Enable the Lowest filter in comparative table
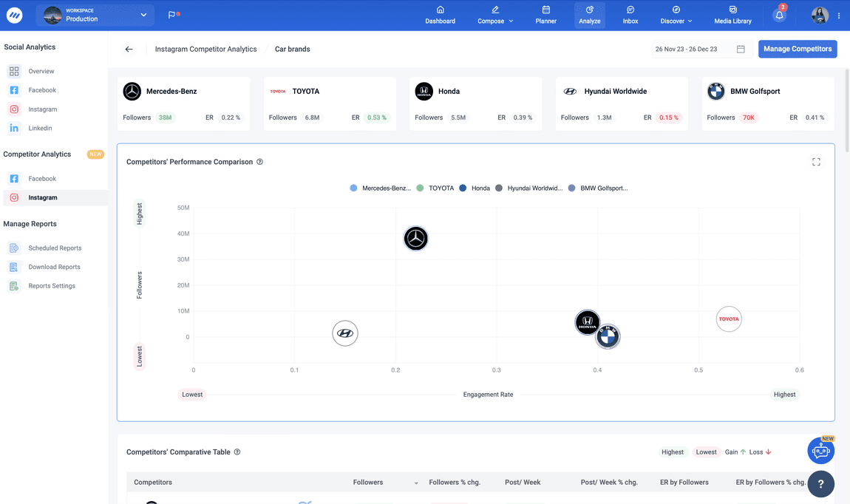The width and height of the screenshot is (850, 504). [706, 452]
